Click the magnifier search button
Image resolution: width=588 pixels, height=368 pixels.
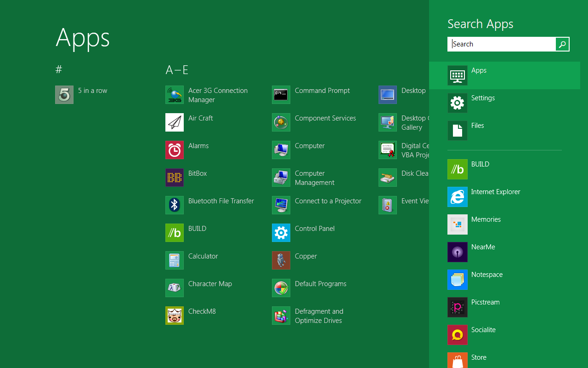(x=562, y=44)
